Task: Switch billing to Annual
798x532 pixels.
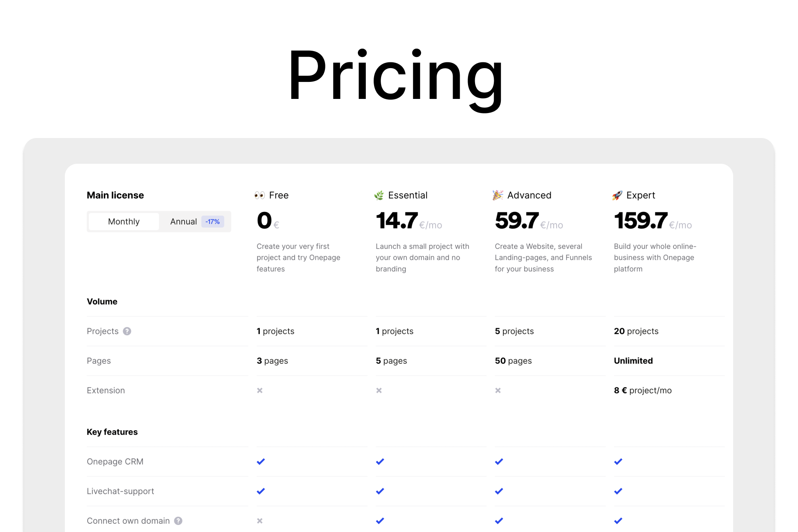Action: pos(183,222)
